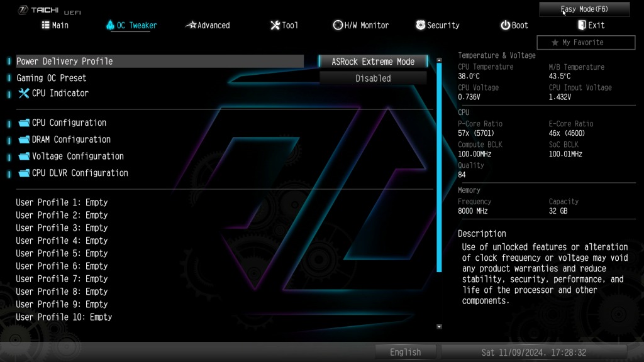Screen dimensions: 644x362
Task: Click User Profile 2: Empty
Action: [62, 215]
